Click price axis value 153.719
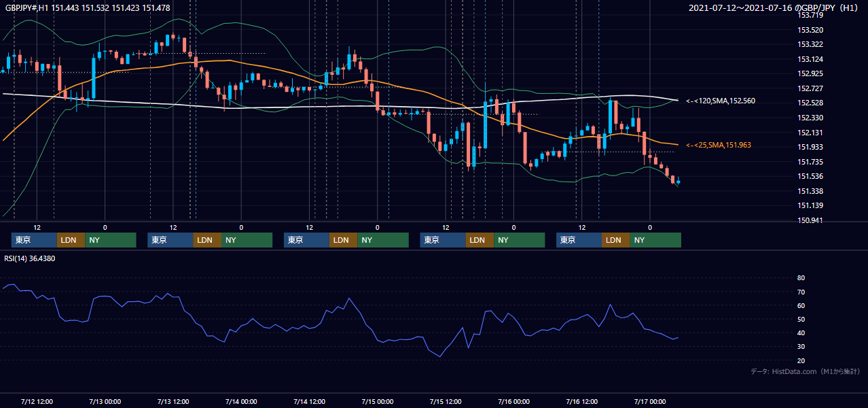 click(x=810, y=15)
